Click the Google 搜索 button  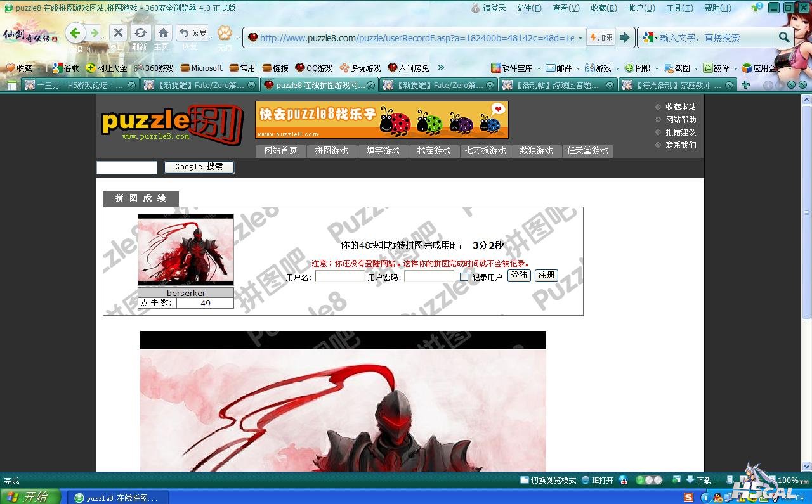tap(199, 167)
